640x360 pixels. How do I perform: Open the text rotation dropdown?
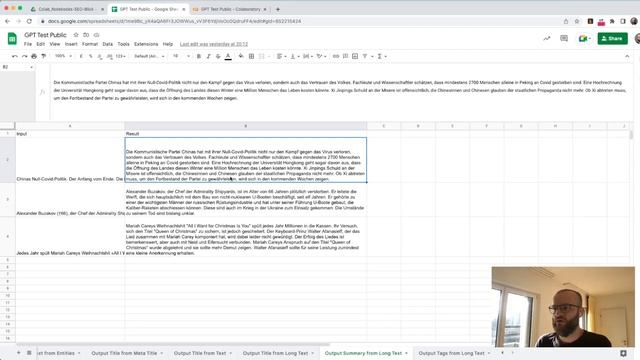322,56
